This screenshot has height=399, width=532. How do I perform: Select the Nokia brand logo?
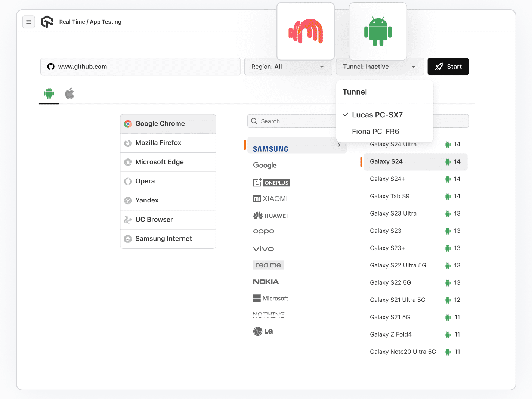(266, 281)
